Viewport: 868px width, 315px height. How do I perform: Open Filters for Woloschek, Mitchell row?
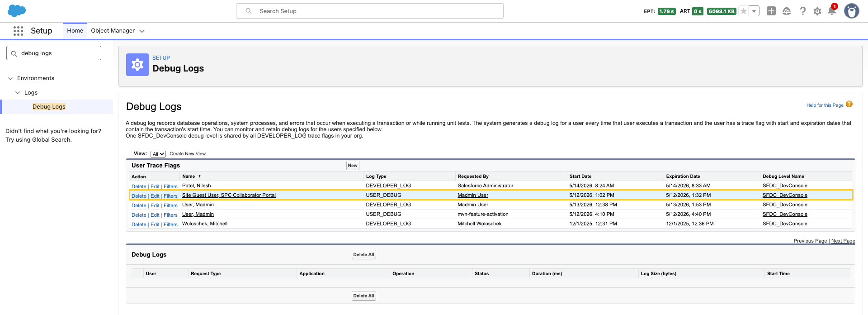170,224
